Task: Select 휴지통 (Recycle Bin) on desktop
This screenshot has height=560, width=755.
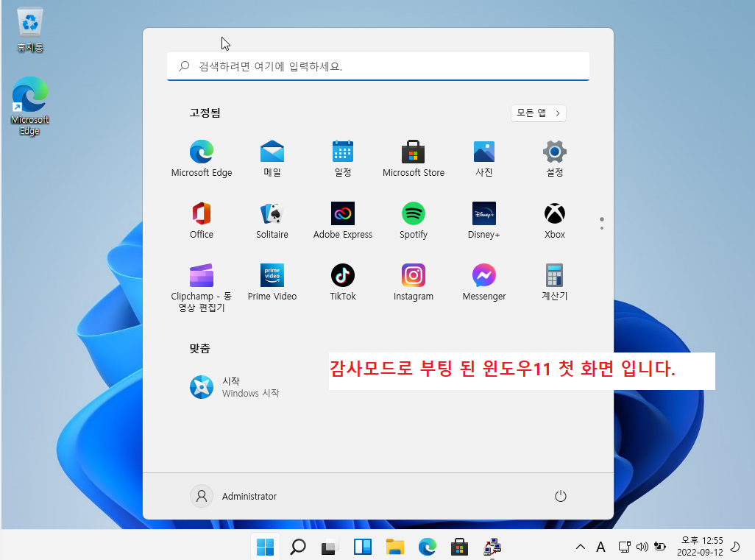Action: (30, 30)
